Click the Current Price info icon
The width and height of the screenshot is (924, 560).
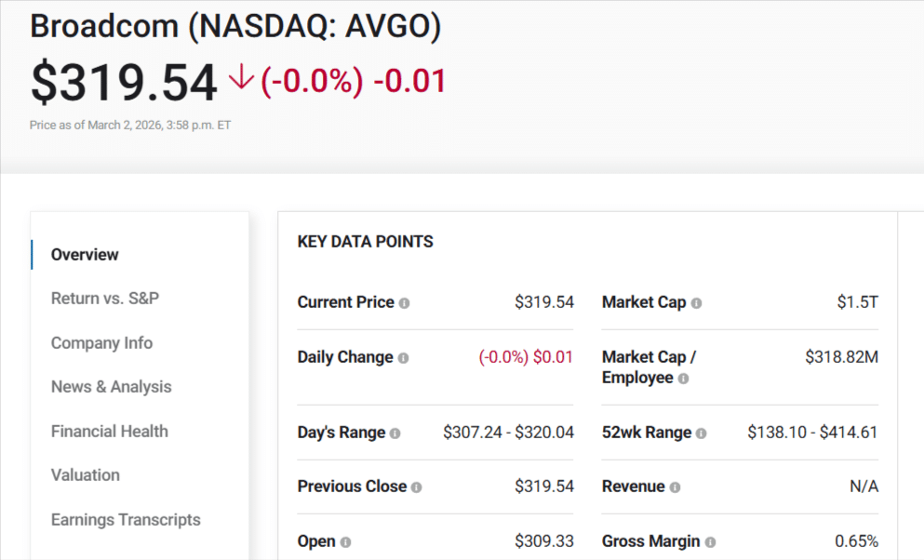click(406, 302)
